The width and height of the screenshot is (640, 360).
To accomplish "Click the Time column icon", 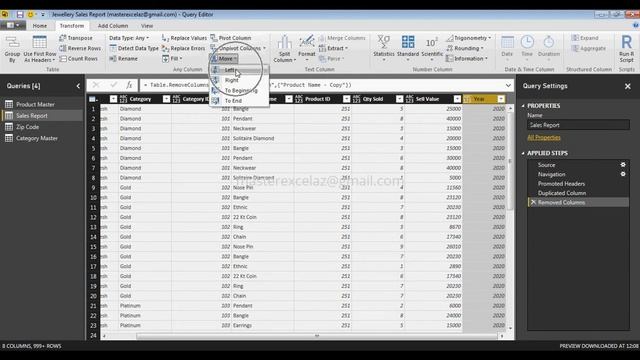I will pyautogui.click(x=527, y=42).
